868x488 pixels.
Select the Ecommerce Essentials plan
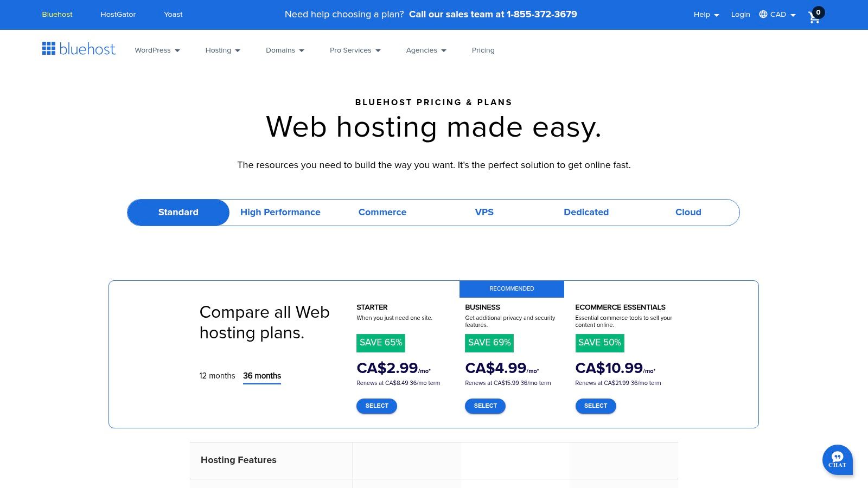click(596, 406)
